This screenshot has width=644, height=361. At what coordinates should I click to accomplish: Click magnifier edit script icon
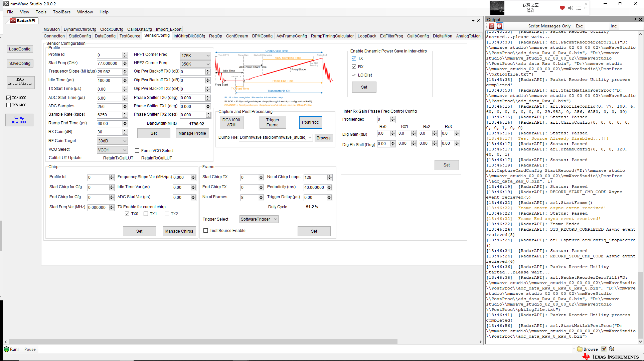click(x=612, y=349)
